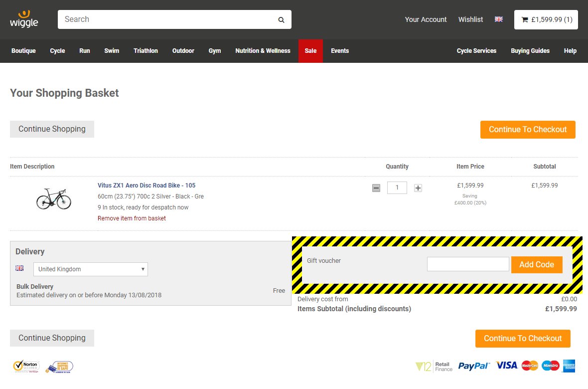Click the top Continue Shopping button
Viewport: 588px width, 389px height.
[52, 129]
